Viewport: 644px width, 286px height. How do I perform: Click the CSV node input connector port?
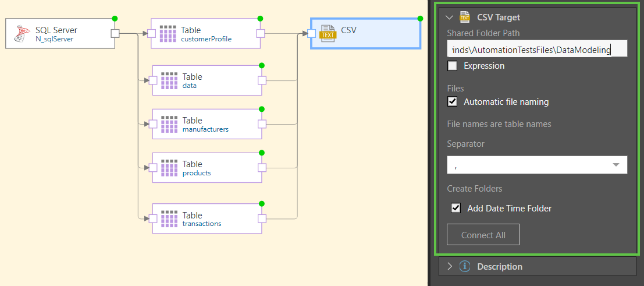click(x=311, y=33)
